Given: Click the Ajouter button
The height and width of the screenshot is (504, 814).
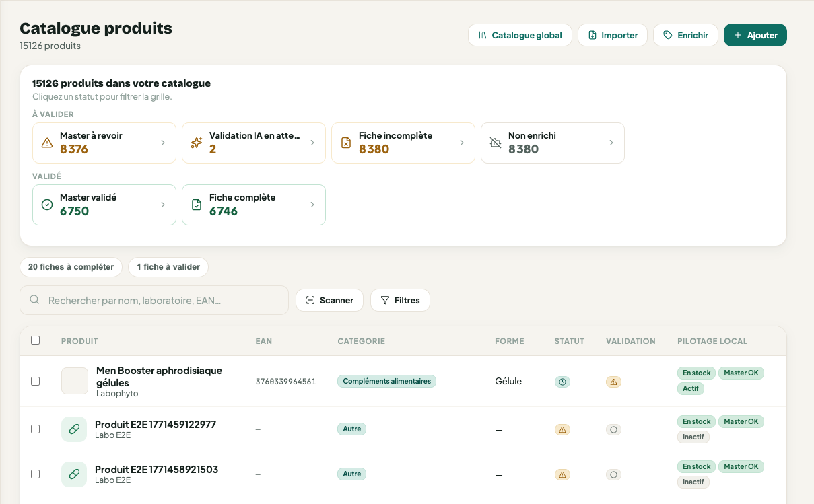Looking at the screenshot, I should coord(755,35).
